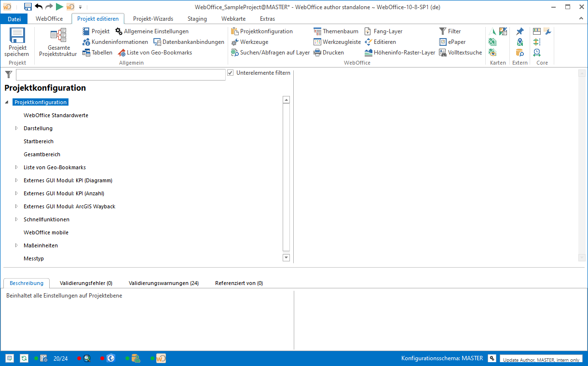
Task: Click the map layer eye icon in Karten
Action: [x=492, y=53]
